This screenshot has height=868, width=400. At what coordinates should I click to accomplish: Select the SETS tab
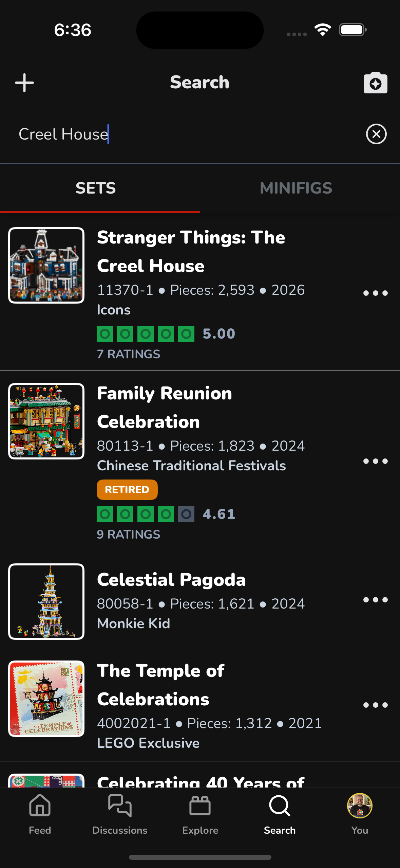coord(96,188)
